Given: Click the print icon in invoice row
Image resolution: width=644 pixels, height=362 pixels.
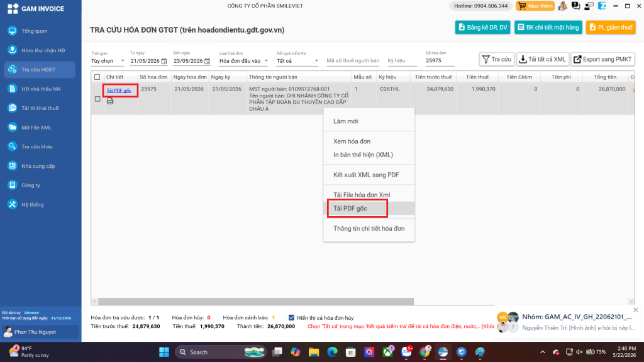Looking at the screenshot, I should coord(110,101).
